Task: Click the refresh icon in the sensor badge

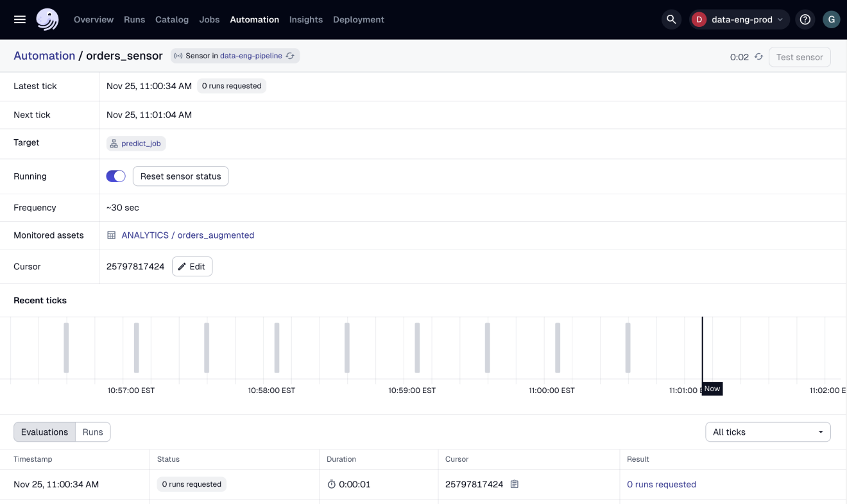Action: (289, 56)
